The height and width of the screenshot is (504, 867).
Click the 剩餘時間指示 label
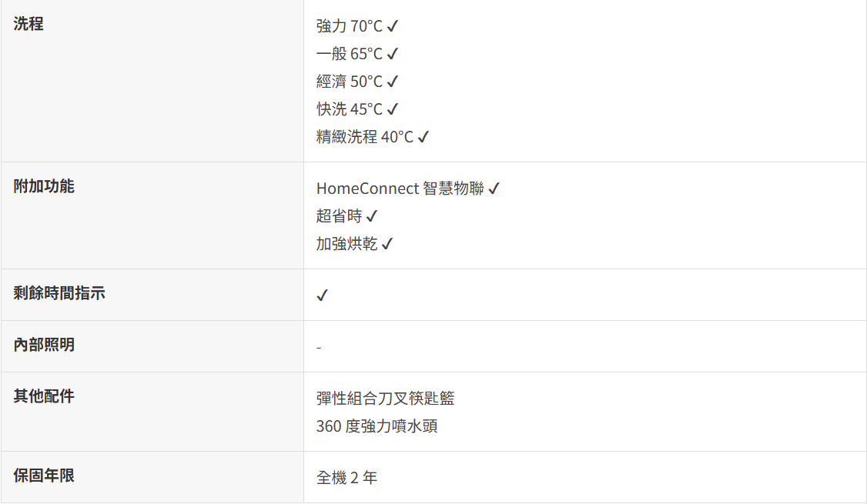(59, 293)
